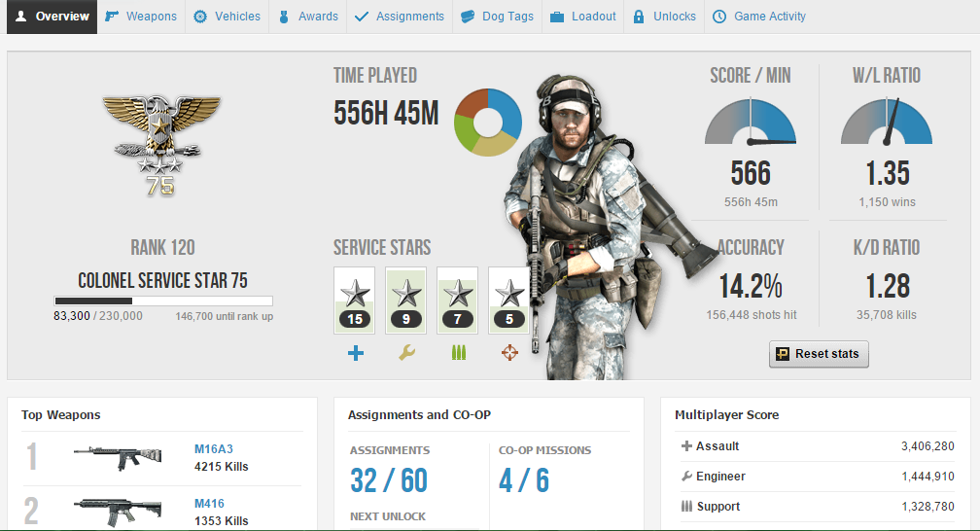The width and height of the screenshot is (980, 531).
Task: Switch to the Dog Tags tab
Action: point(498,17)
